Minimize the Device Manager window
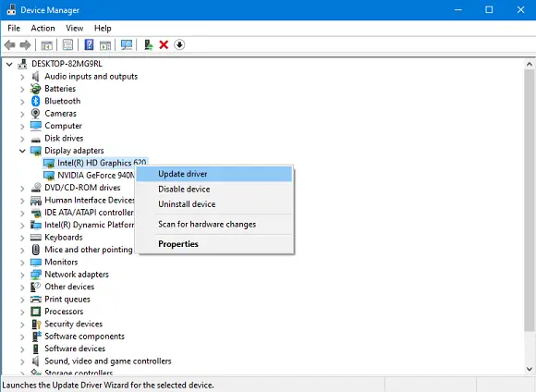Image resolution: width=536 pixels, height=392 pixels. pyautogui.click(x=458, y=9)
